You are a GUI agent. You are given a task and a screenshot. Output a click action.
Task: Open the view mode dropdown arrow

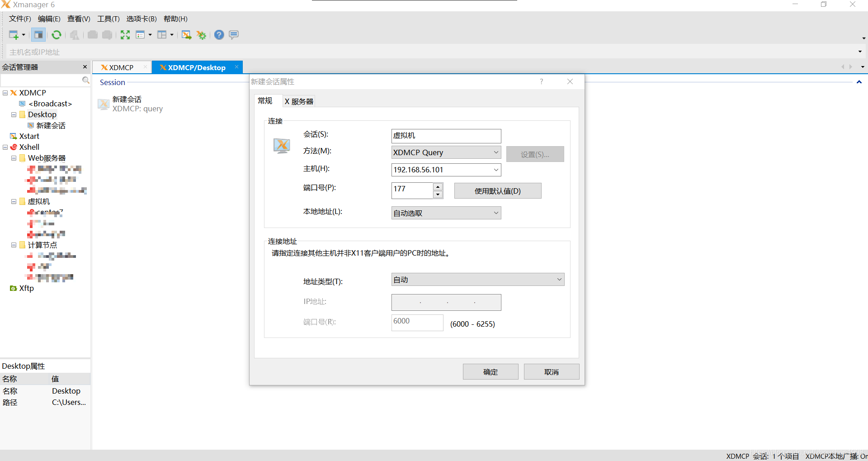(150, 35)
